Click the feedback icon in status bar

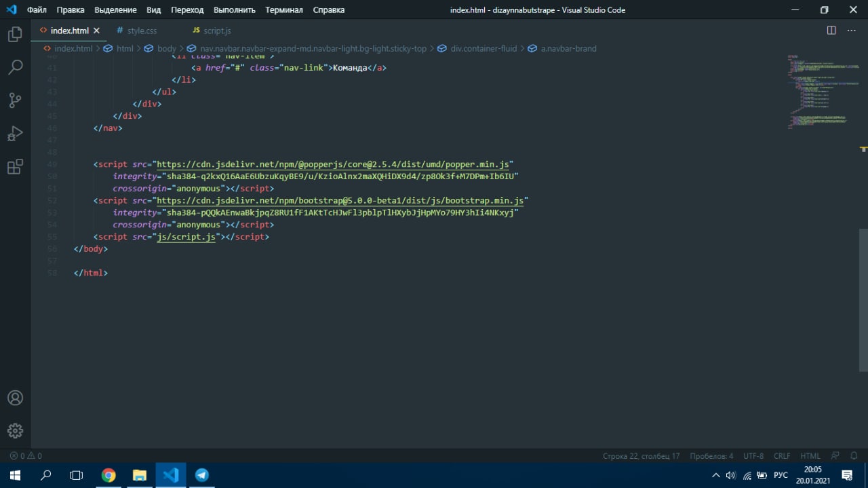(835, 456)
